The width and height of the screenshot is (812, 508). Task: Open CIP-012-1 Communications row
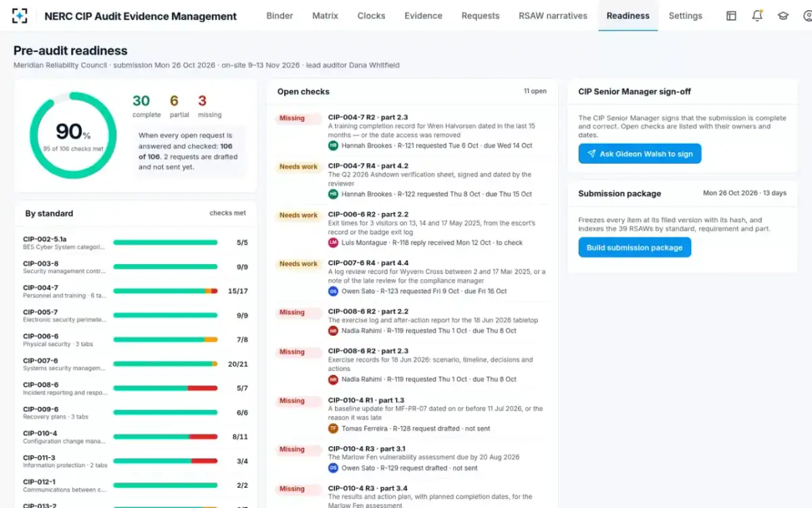coord(135,486)
